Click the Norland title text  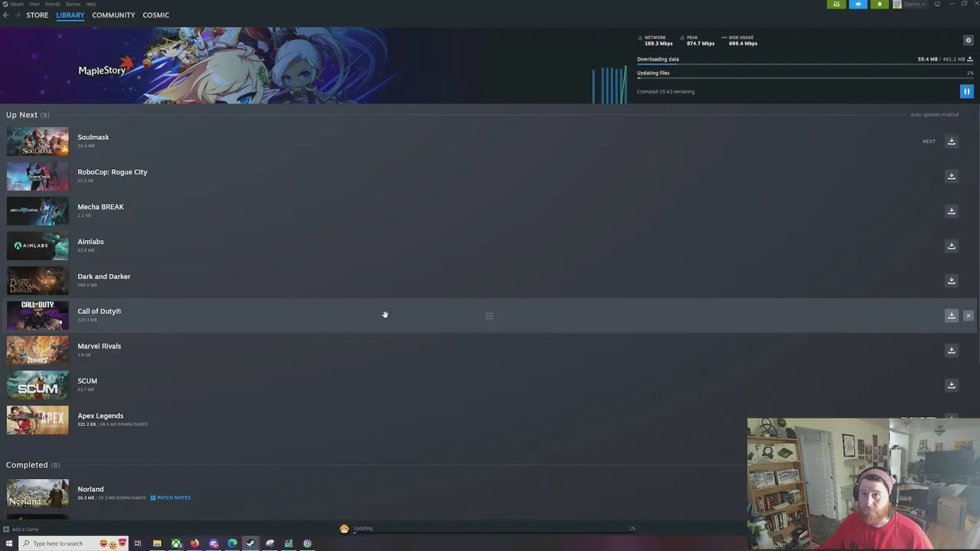[90, 489]
